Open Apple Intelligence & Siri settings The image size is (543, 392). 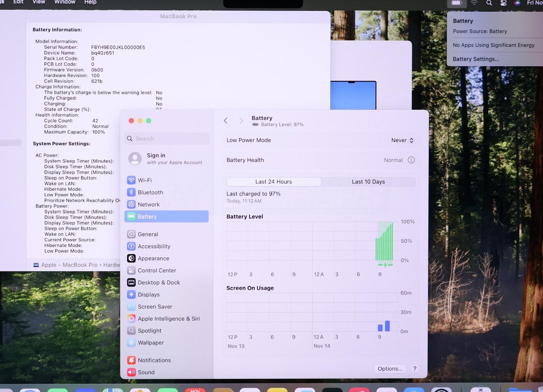coord(168,319)
